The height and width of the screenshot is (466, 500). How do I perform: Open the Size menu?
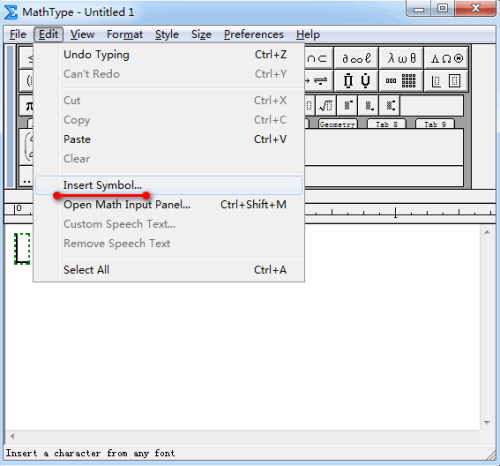pos(201,34)
